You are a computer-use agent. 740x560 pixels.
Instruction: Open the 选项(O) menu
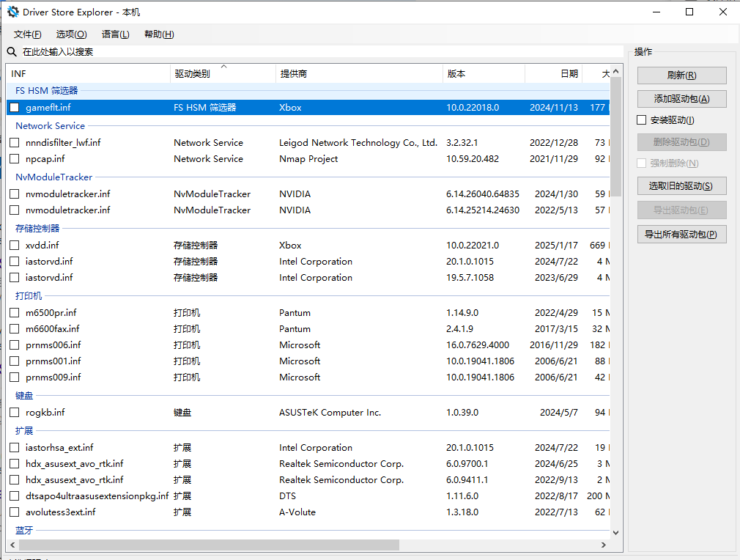point(71,34)
